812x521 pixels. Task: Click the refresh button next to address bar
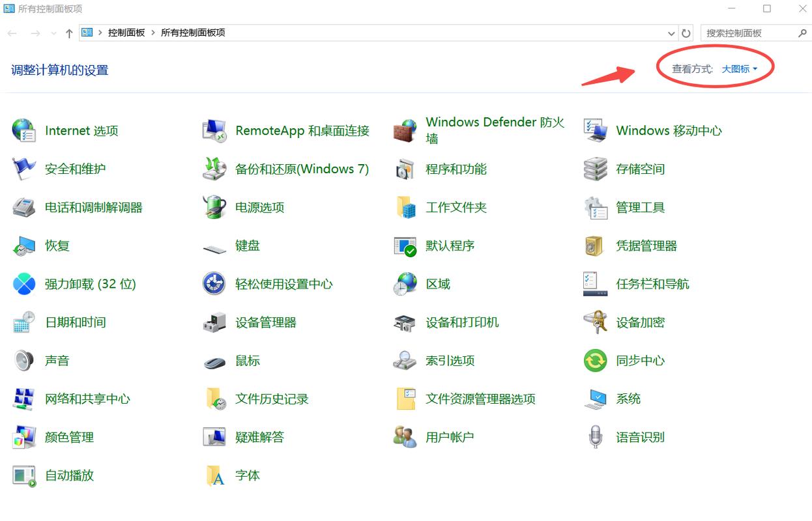[686, 33]
